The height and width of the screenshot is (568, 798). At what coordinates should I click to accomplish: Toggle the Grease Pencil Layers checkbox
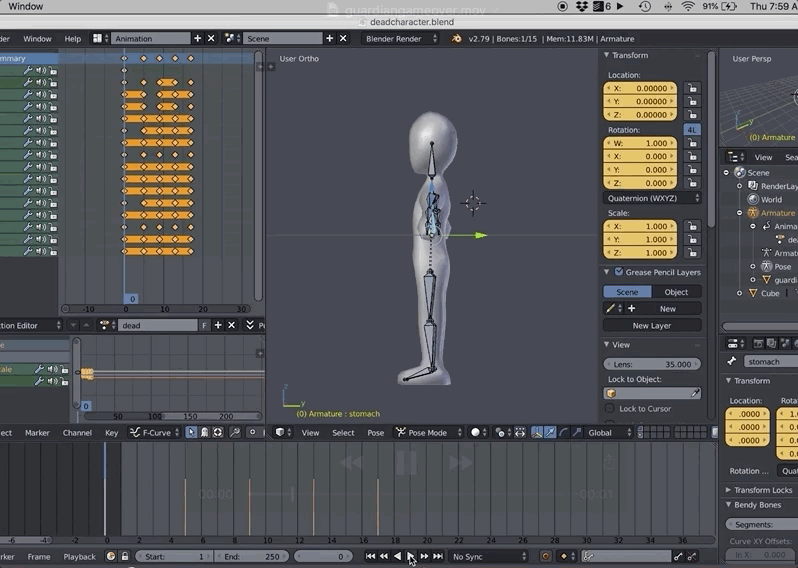[619, 272]
